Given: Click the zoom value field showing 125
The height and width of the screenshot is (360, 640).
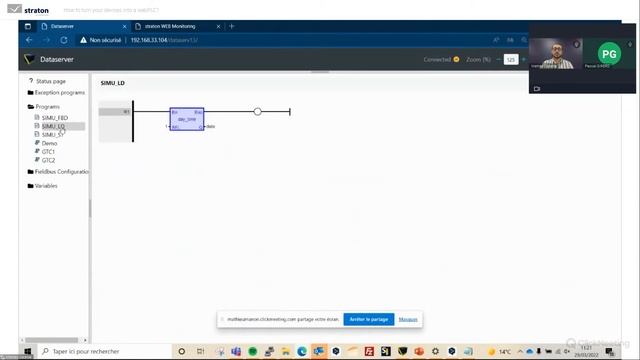Looking at the screenshot, I should pos(511,60).
